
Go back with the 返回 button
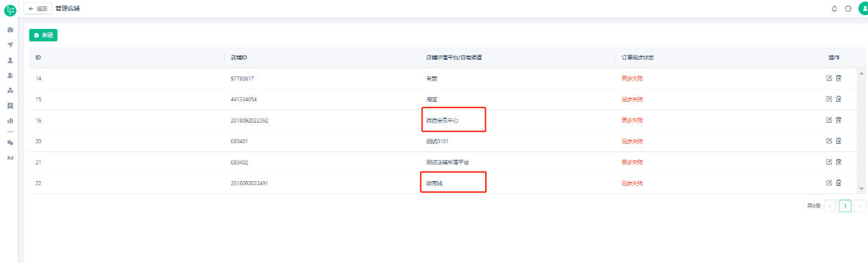38,8
